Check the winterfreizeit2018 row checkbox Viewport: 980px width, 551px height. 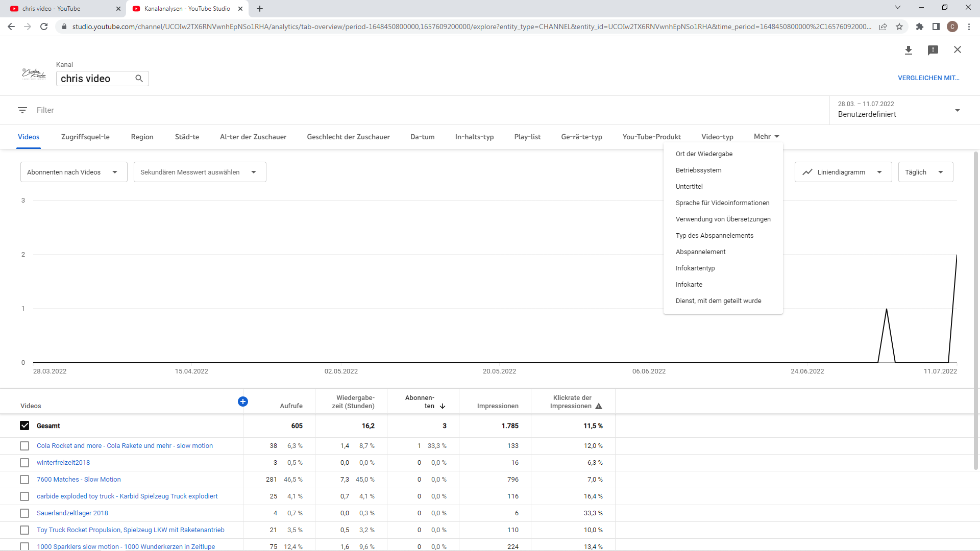click(24, 463)
